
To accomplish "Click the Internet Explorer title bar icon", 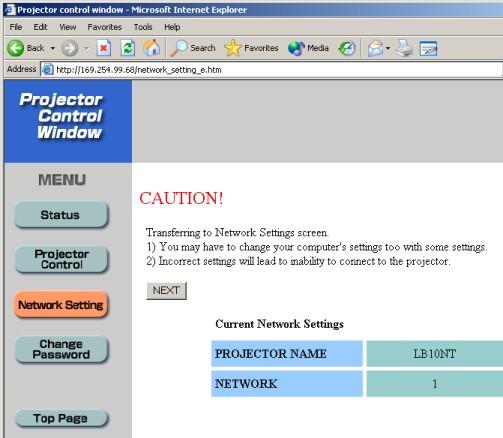I will (10, 9).
